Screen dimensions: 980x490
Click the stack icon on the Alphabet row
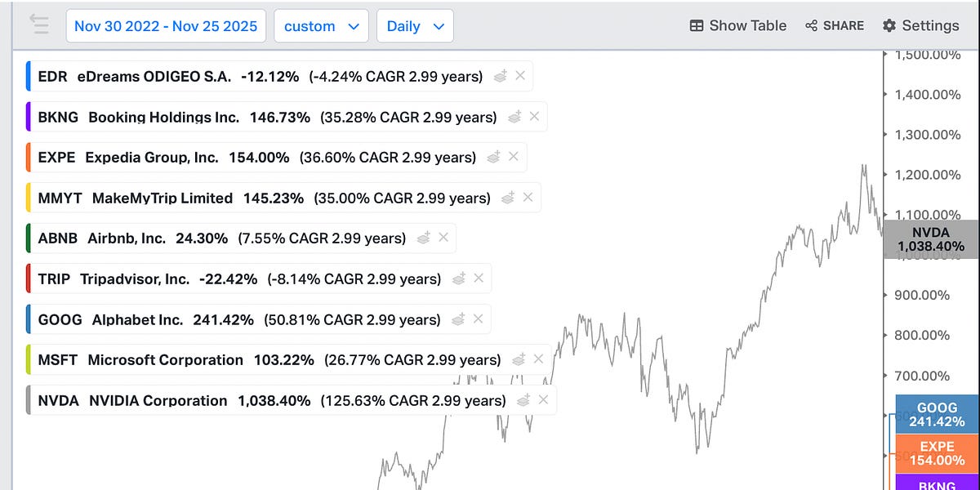coord(460,319)
